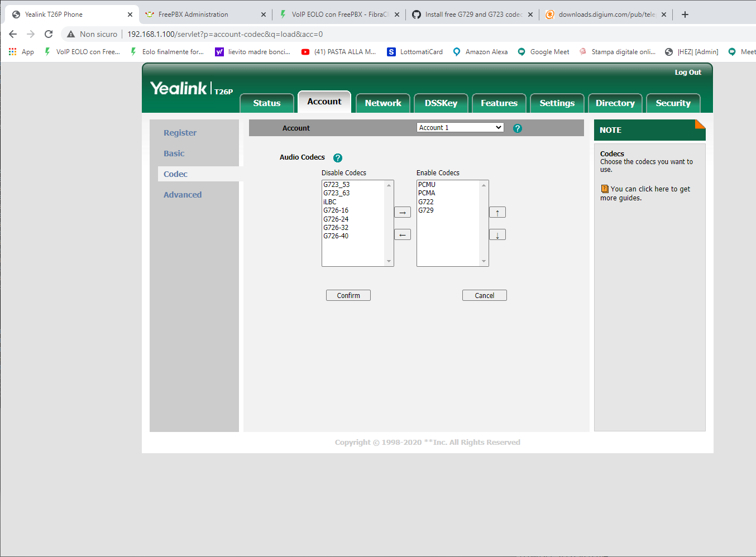Viewport: 756px width, 557px height.
Task: Open VoIP EOLO con Free... bookmark
Action: (x=82, y=51)
